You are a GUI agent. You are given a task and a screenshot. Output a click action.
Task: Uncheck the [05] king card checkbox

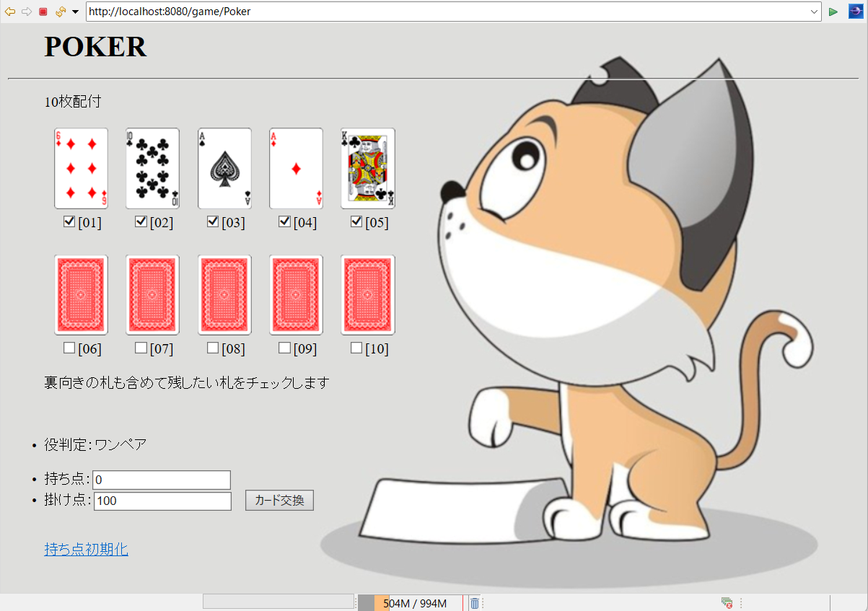point(356,221)
